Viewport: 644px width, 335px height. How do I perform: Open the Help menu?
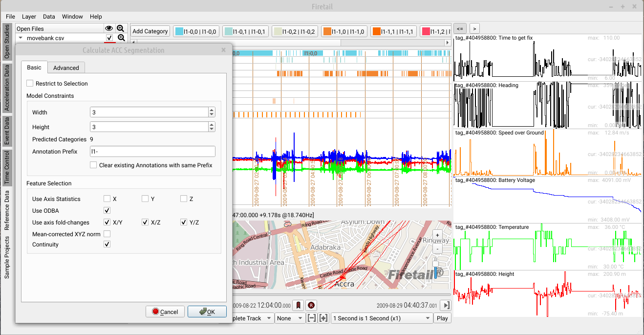(96, 17)
